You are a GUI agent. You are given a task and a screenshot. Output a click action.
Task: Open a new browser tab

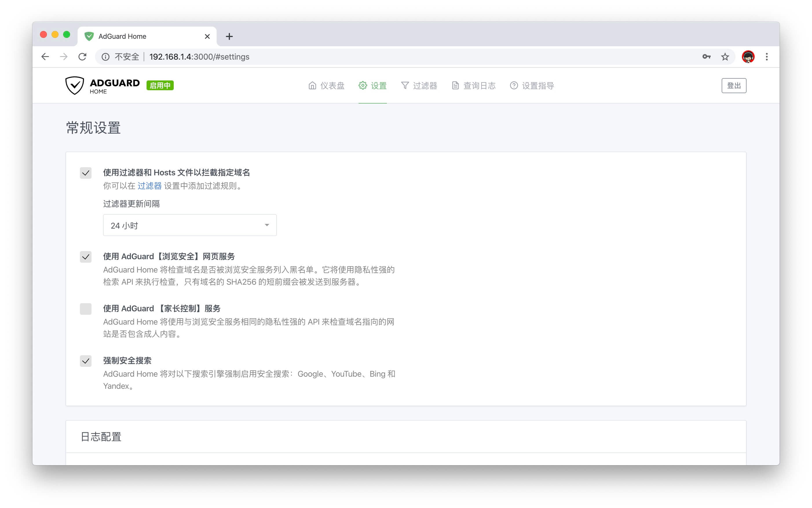pyautogui.click(x=229, y=36)
